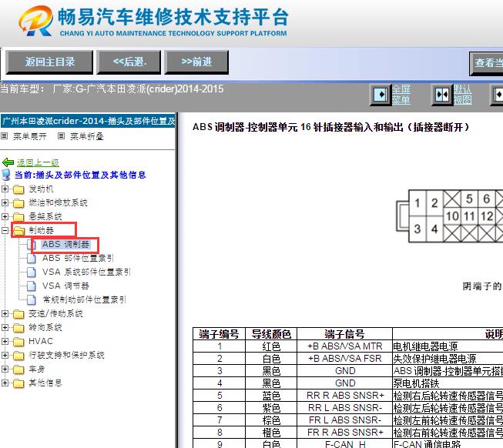Select 菜单折叠 to collapse the menu
Image resolution: width=503 pixels, height=448 pixels.
[86, 136]
